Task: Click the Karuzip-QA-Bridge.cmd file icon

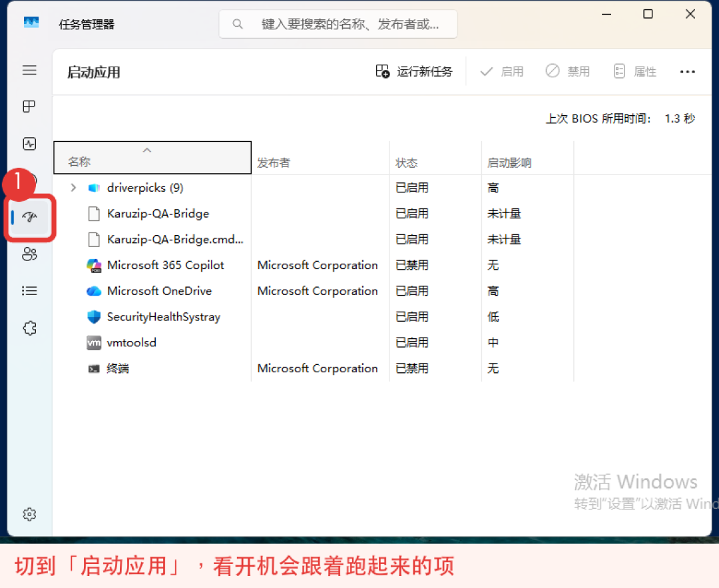Action: coord(94,240)
